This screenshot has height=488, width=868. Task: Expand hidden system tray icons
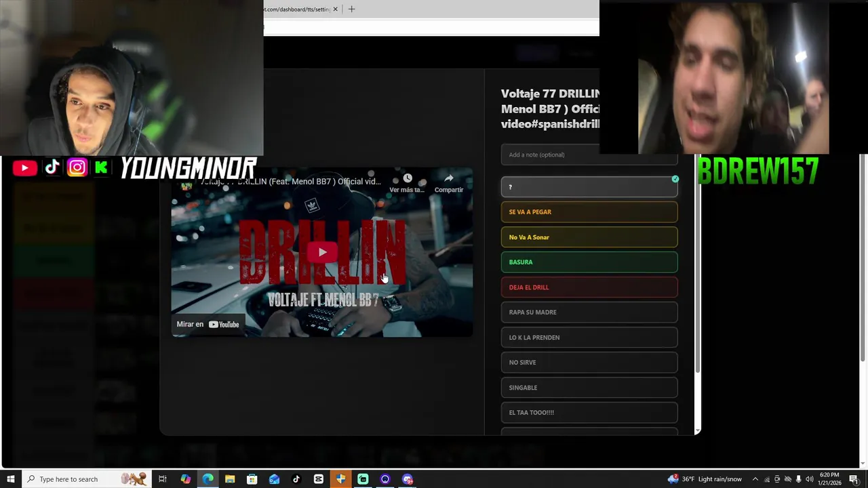click(755, 479)
